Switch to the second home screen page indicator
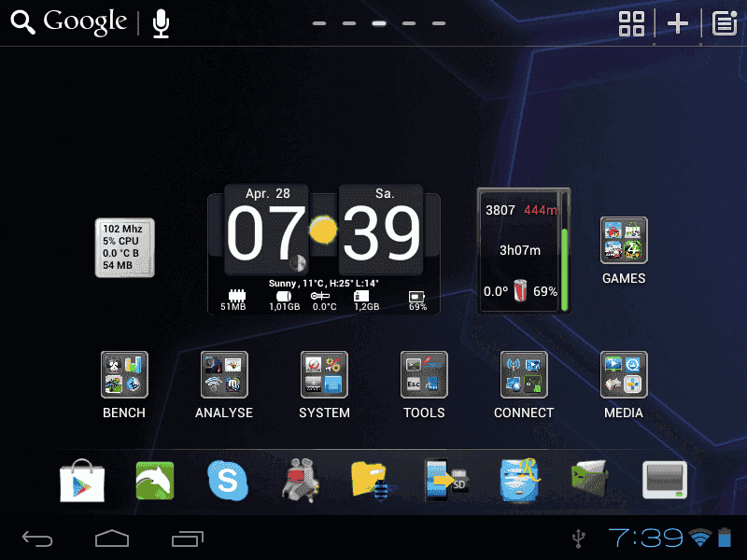This screenshot has width=747, height=560. (349, 23)
